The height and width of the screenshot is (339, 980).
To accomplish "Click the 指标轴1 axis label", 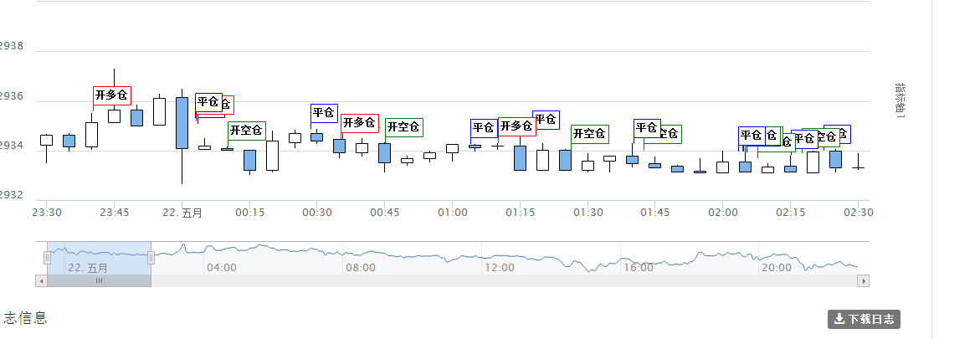I will (x=900, y=105).
